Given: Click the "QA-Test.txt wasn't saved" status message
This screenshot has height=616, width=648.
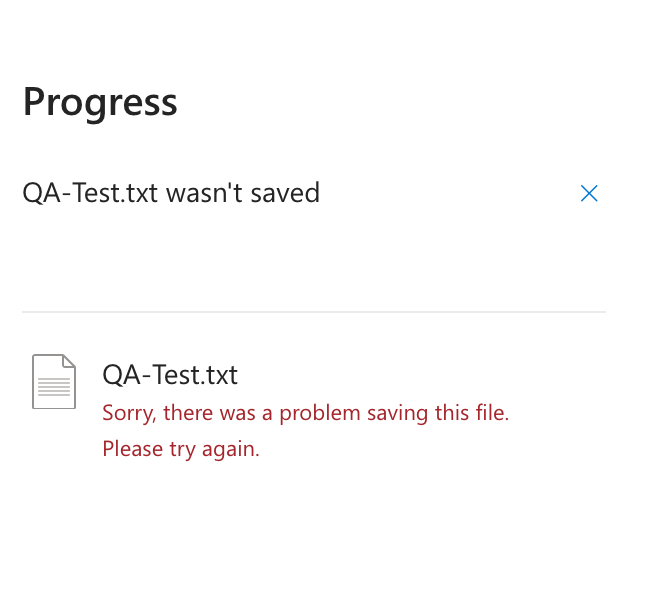Looking at the screenshot, I should (x=171, y=193).
